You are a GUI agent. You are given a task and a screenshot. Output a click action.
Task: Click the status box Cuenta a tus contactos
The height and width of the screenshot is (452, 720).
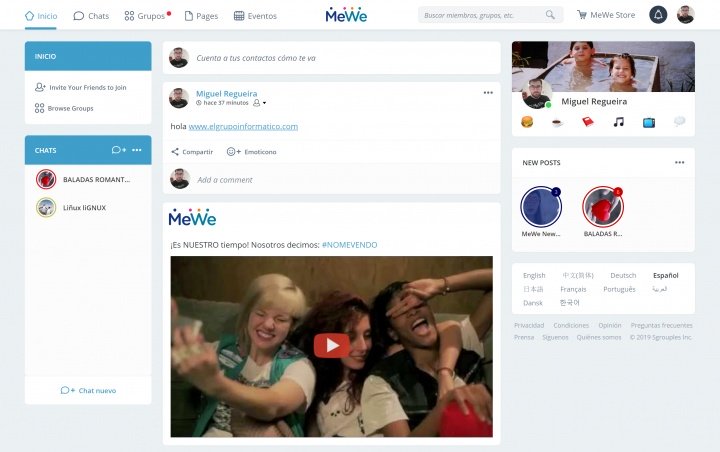pyautogui.click(x=332, y=58)
